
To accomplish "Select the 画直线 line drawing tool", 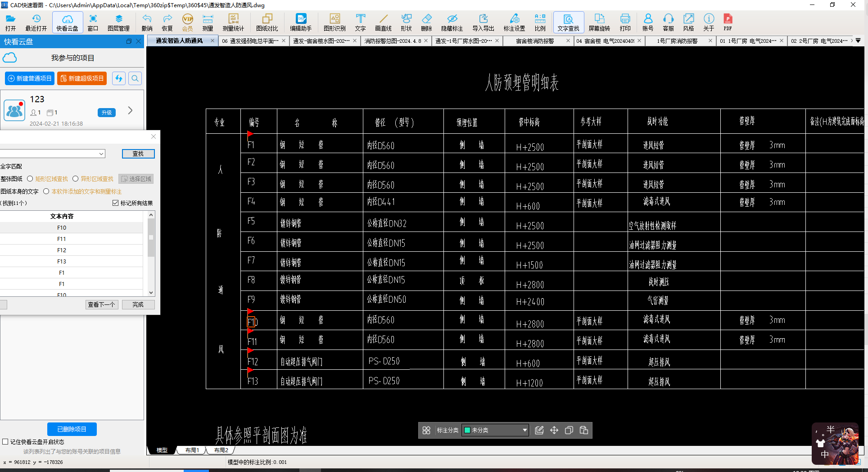I will point(383,22).
